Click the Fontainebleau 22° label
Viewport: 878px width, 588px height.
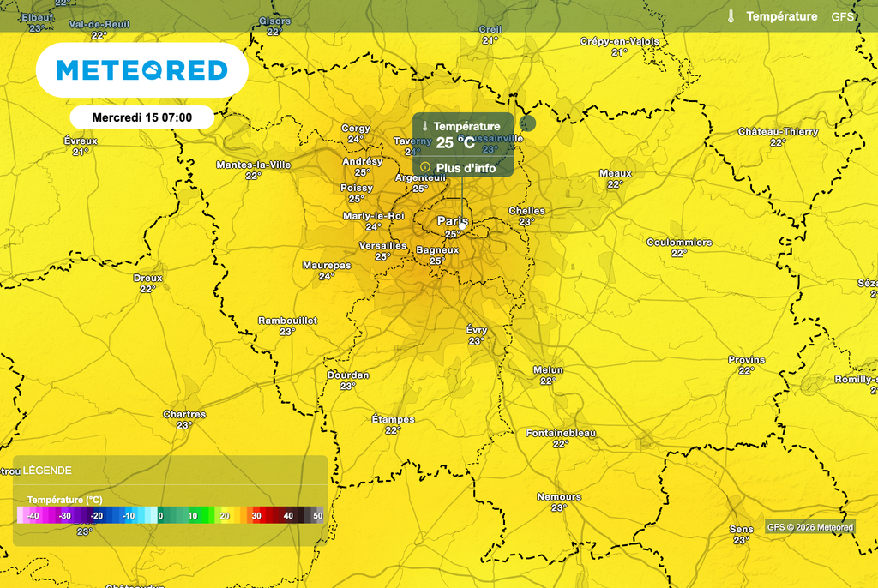(x=561, y=438)
